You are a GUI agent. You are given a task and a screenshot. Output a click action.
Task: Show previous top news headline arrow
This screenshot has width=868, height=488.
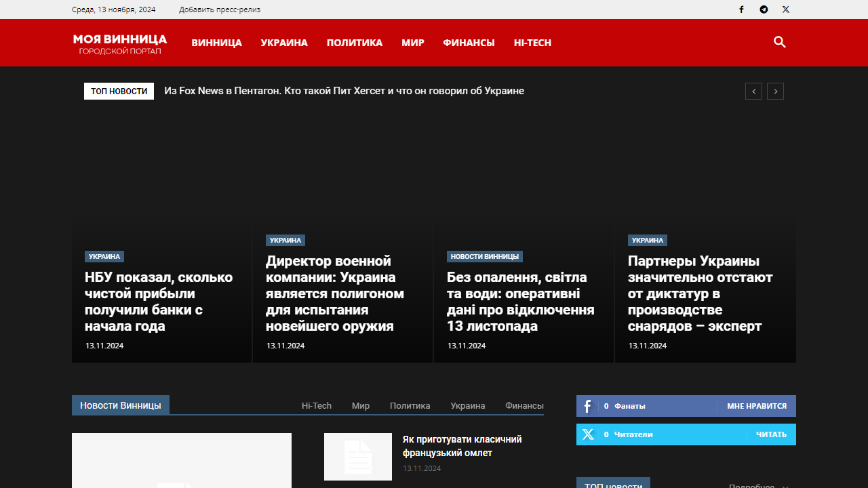[753, 91]
